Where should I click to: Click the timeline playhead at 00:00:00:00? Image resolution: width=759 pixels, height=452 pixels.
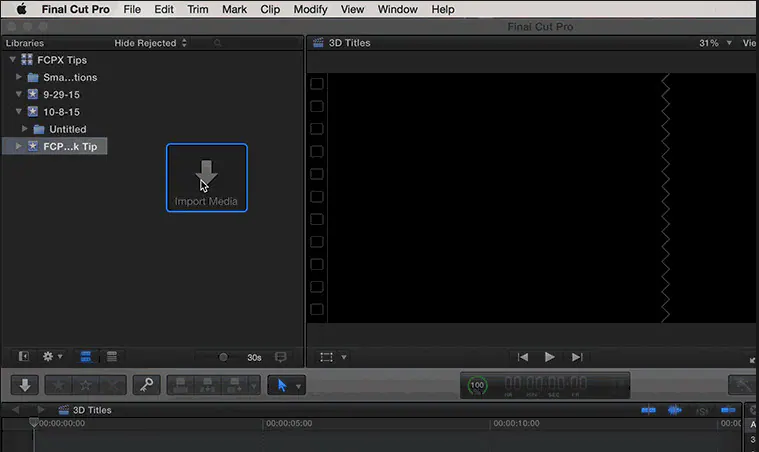(x=33, y=423)
